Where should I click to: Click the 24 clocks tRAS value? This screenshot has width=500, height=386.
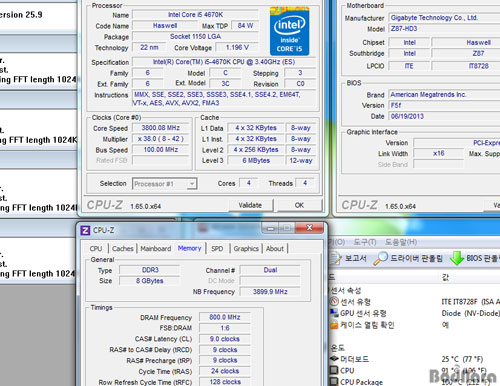[x=225, y=371]
